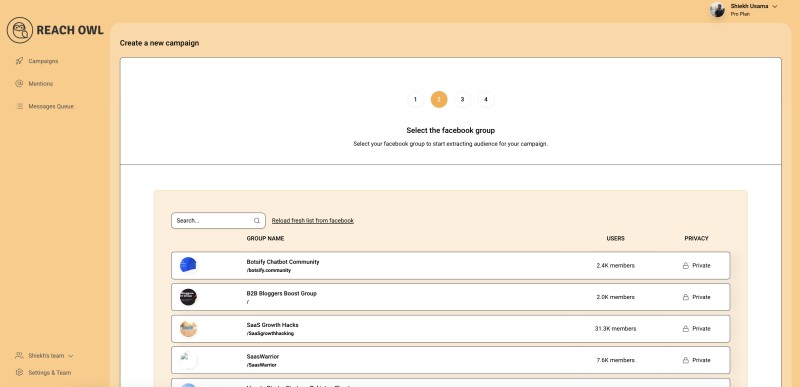Click 7.6K members count
800x387 pixels.
pyautogui.click(x=615, y=360)
